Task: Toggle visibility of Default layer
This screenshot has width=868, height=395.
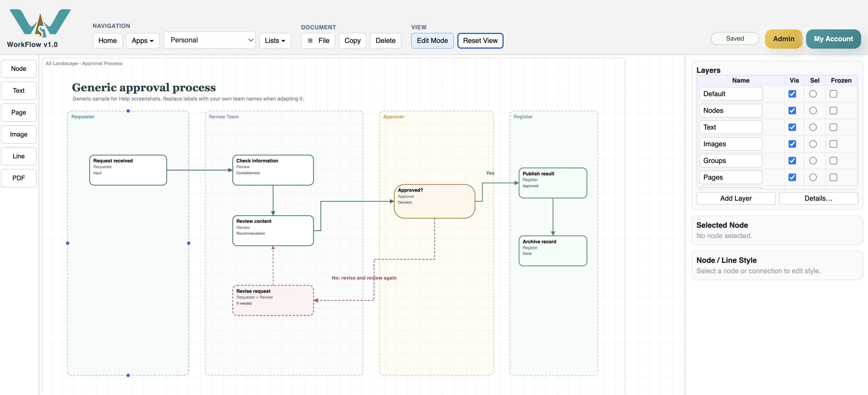Action: (x=792, y=94)
